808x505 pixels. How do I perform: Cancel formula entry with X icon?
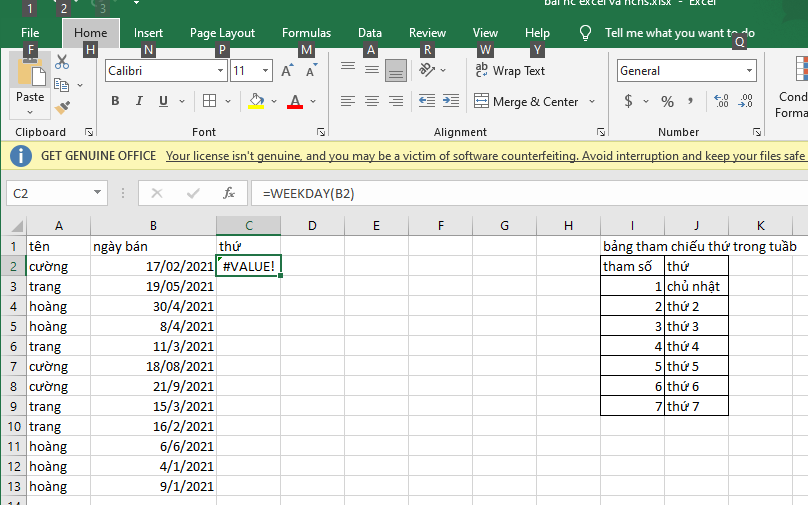point(157,193)
